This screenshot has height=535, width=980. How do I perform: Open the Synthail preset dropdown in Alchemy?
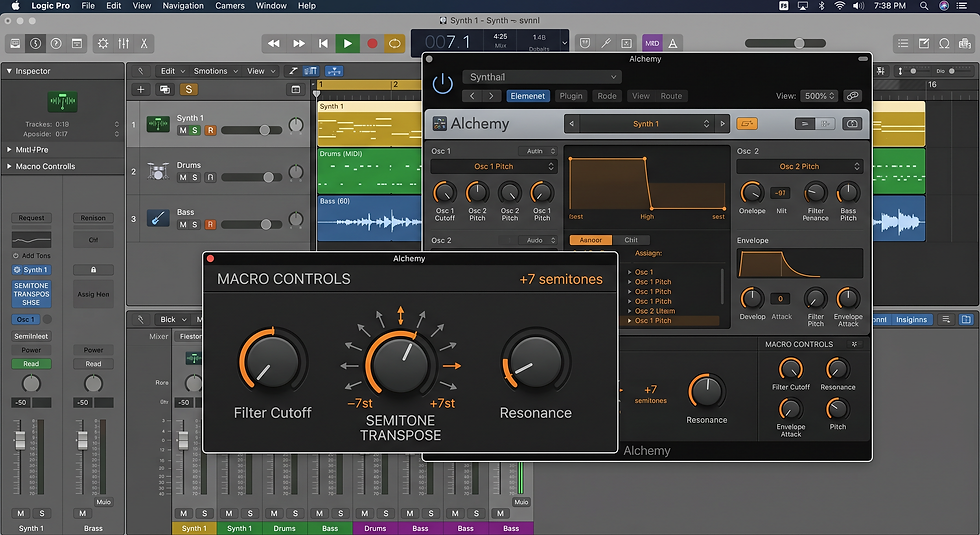[542, 77]
